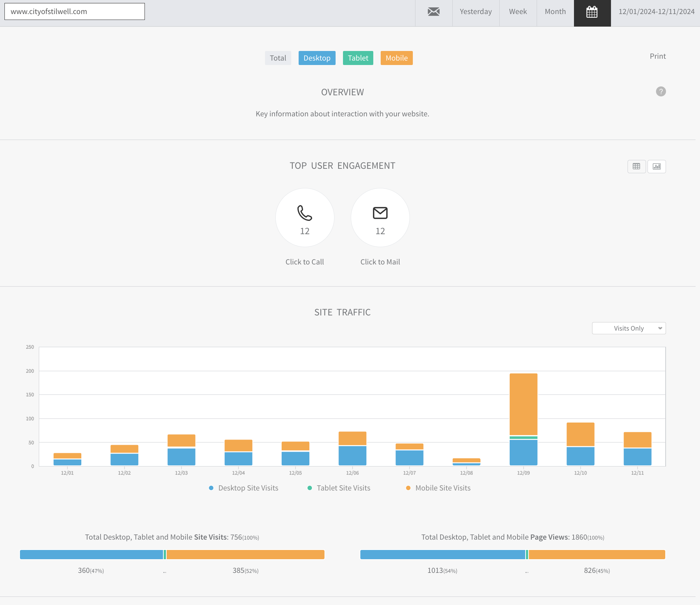Click the question mark help icon
The image size is (700, 605).
click(661, 92)
